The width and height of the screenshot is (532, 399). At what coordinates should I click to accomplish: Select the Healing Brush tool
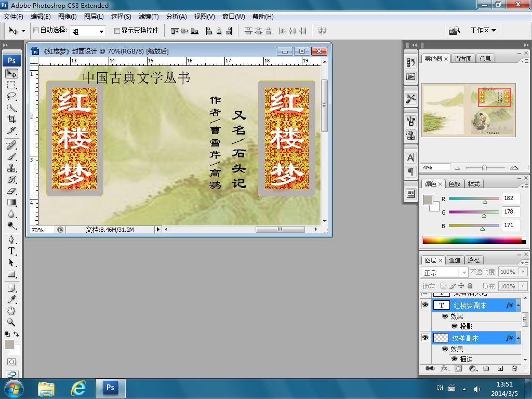click(x=11, y=145)
